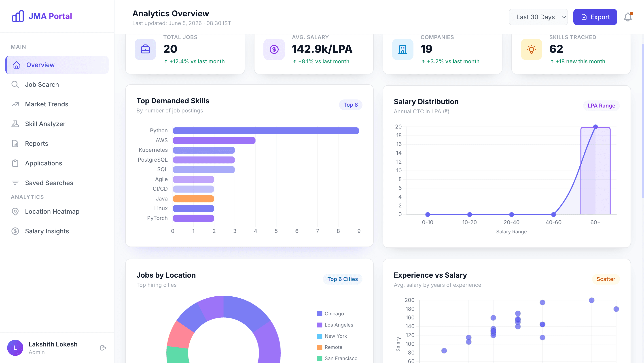This screenshot has height=363, width=644.
Task: Open the Last 30 Days dropdown
Action: (538, 17)
